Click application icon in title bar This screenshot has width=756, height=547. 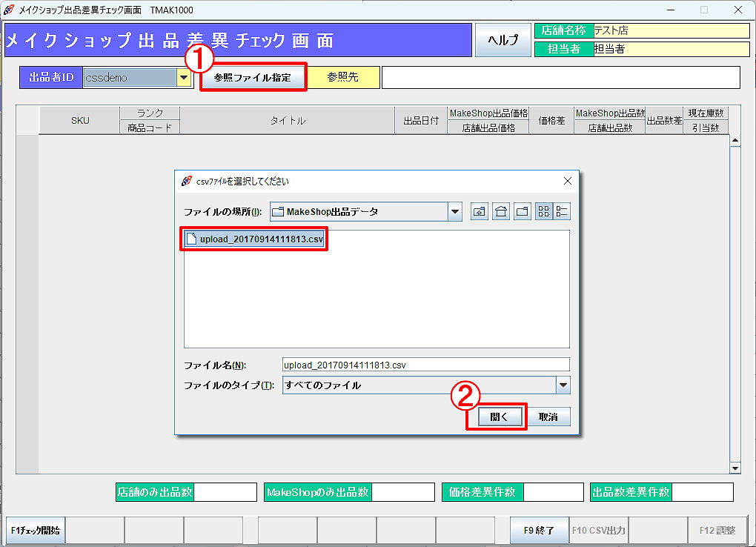[9, 10]
